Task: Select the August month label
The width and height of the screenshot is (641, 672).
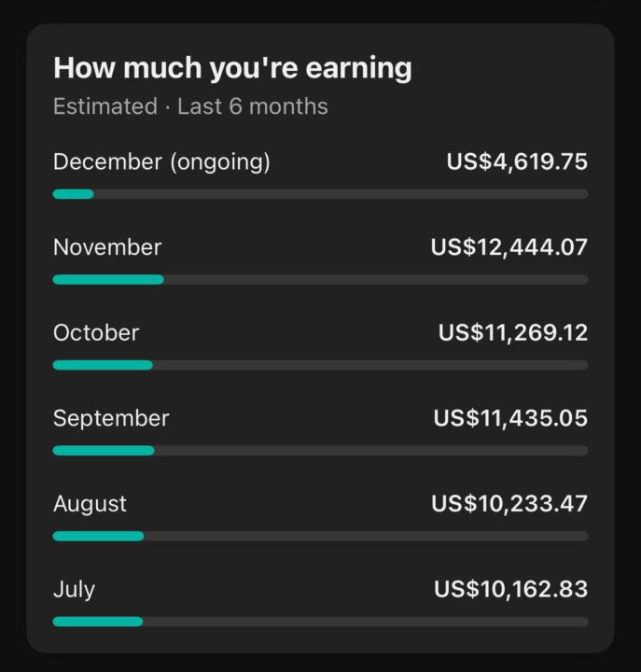Action: [x=90, y=504]
